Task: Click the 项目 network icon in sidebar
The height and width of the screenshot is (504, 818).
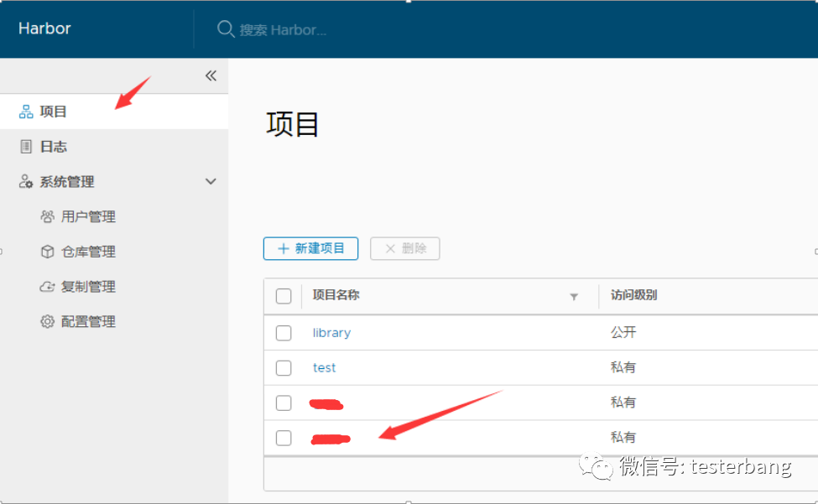Action: click(x=25, y=112)
